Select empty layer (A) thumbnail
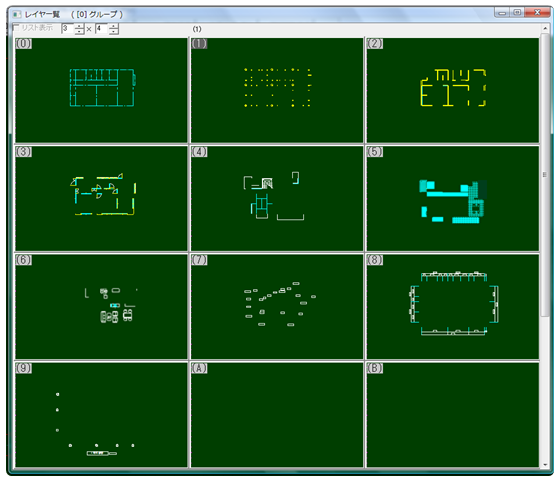Viewport: 556px width, 479px height. pos(277,415)
